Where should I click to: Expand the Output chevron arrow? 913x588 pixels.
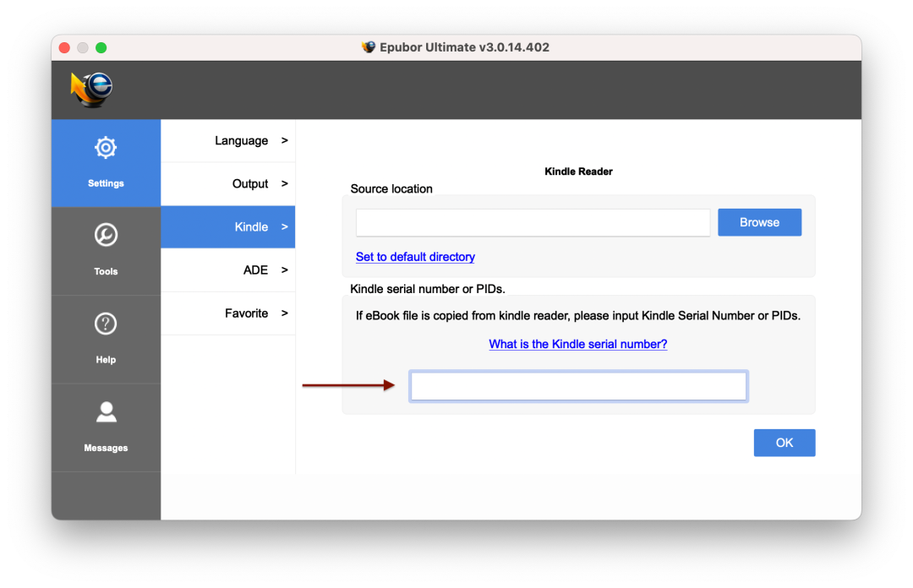coord(285,183)
